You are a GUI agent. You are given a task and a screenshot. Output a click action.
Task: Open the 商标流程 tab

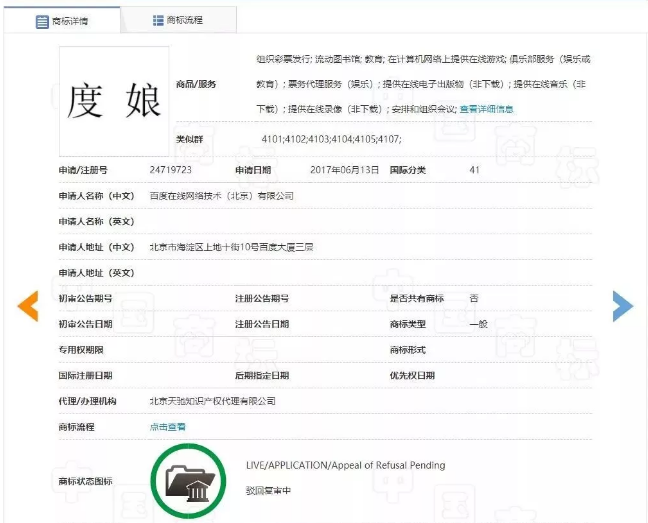180,20
